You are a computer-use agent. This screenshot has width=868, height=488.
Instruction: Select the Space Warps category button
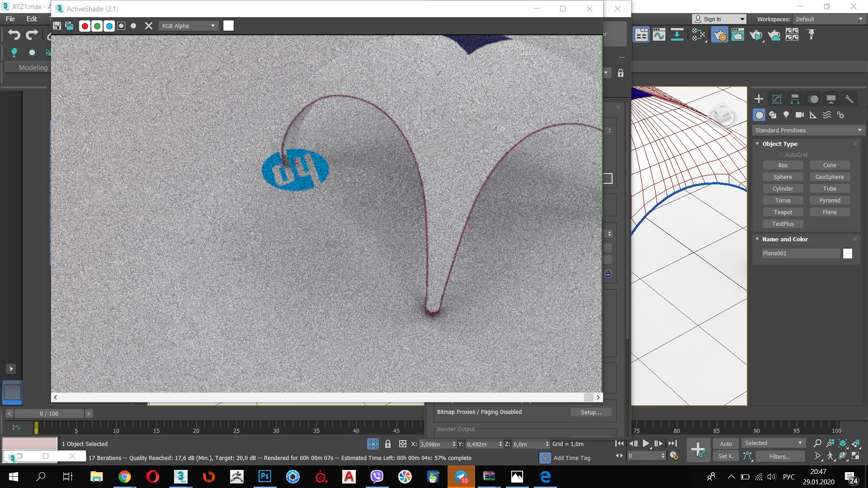point(827,115)
